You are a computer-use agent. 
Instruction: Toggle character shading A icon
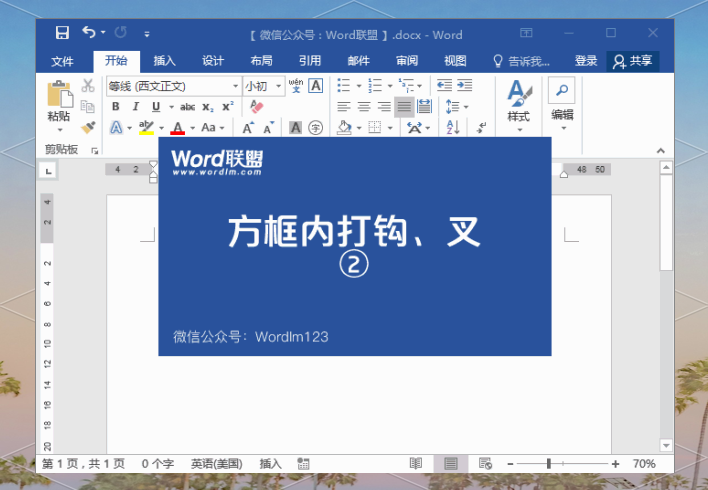[295, 128]
